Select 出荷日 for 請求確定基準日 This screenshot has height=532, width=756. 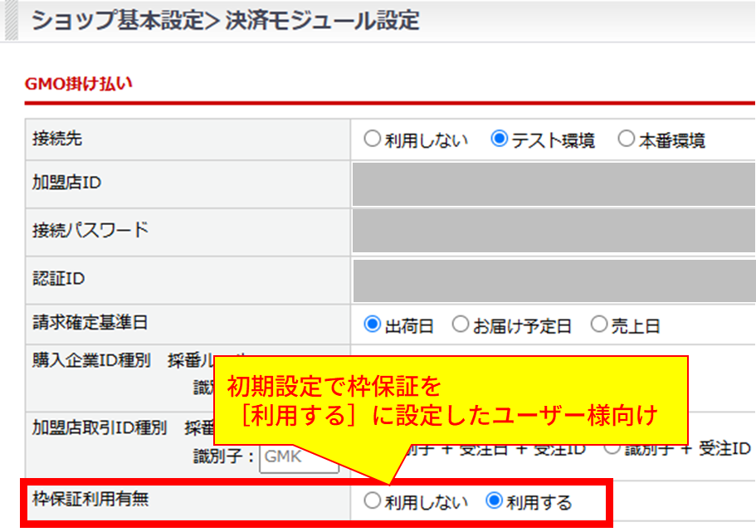point(373,325)
